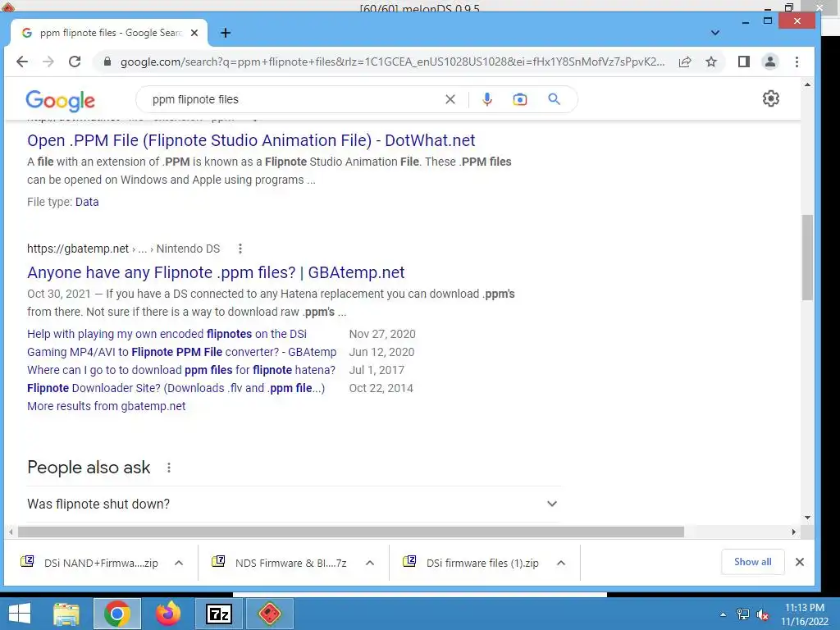
Task: Open options for the gbatemp.net result
Action: (x=240, y=249)
